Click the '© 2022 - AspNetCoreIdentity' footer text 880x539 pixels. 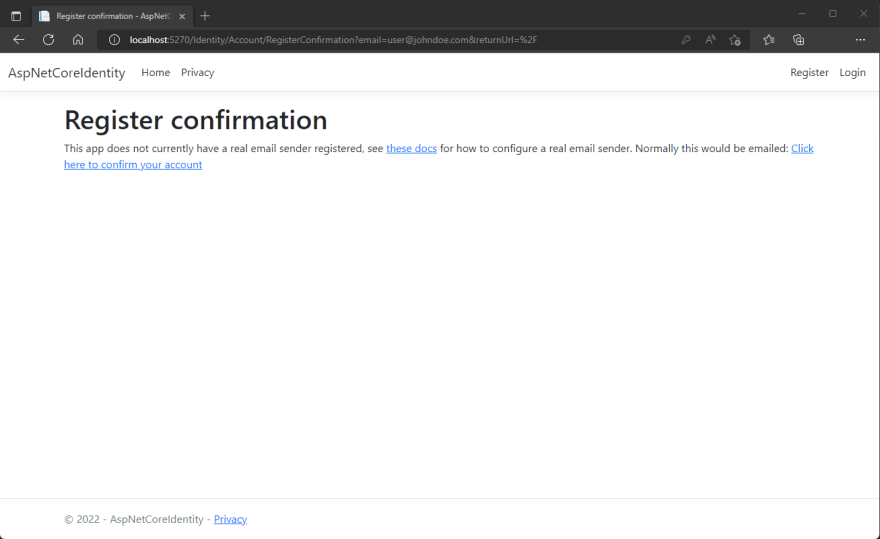click(x=134, y=519)
